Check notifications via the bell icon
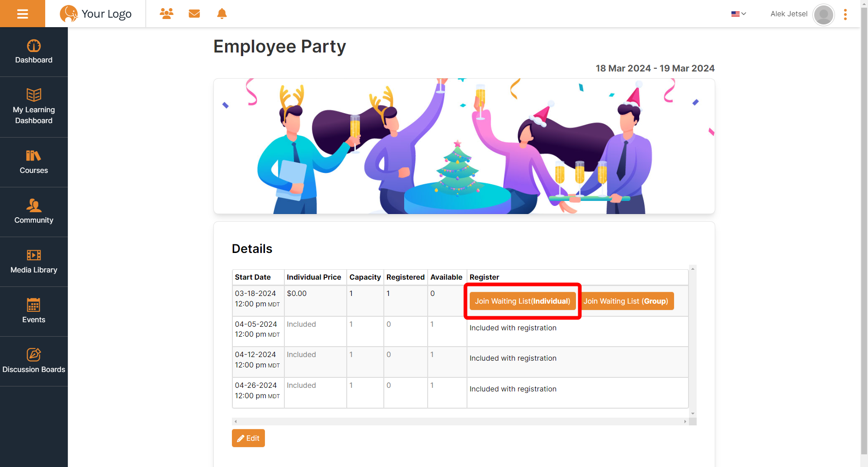 pos(222,14)
